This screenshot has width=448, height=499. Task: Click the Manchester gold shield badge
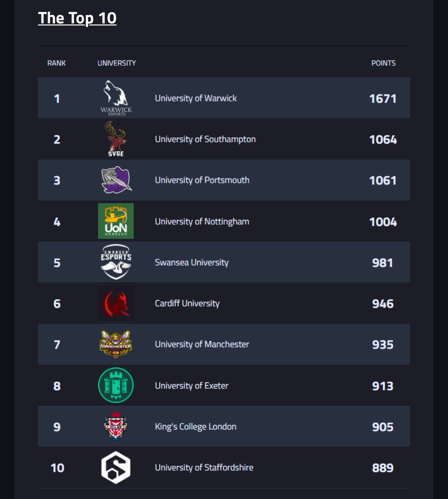click(x=116, y=344)
